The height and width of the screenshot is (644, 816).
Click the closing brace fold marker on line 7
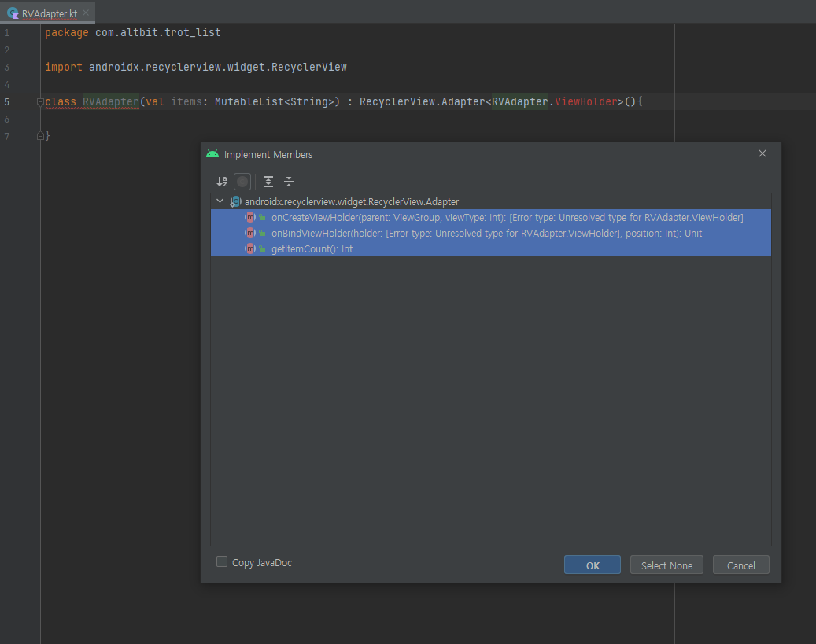click(x=40, y=136)
